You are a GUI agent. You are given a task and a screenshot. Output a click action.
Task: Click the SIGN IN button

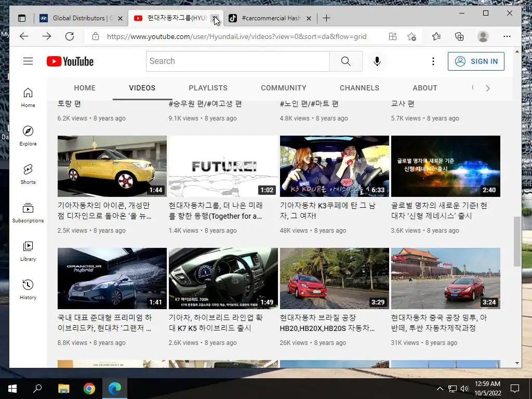(476, 61)
